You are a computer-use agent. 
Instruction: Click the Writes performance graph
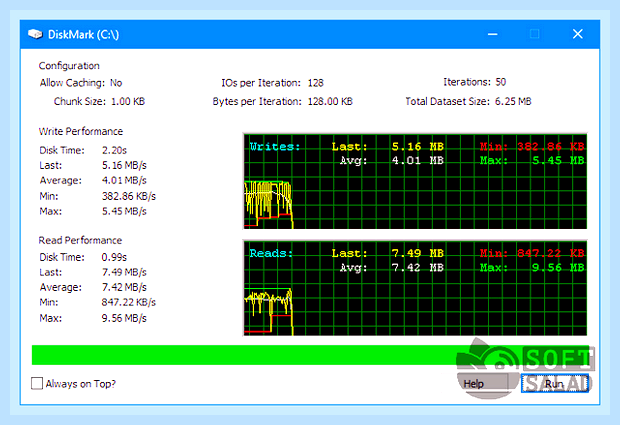415,181
